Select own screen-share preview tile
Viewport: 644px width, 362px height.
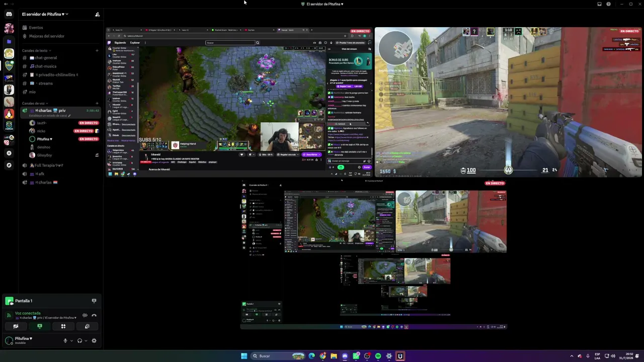coord(374,254)
